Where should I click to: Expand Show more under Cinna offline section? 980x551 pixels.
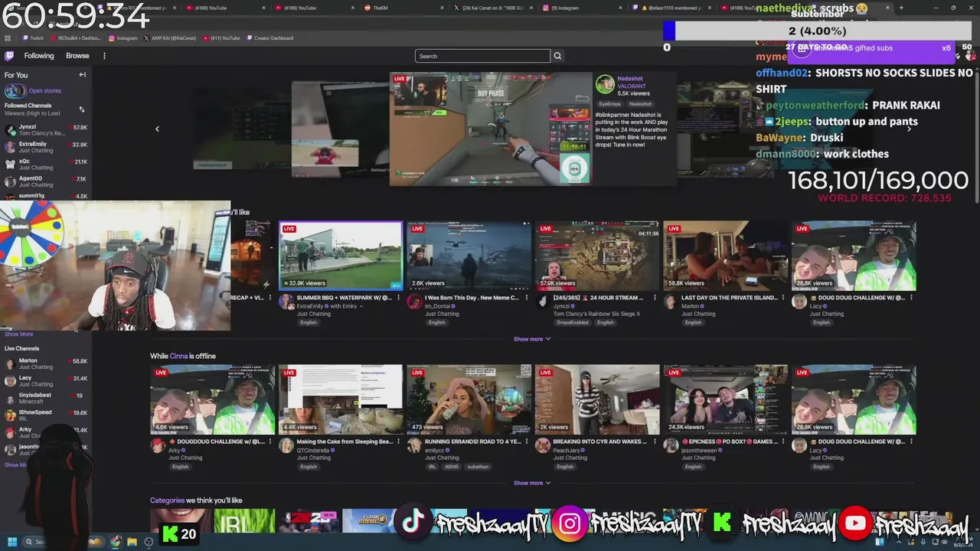(x=532, y=483)
